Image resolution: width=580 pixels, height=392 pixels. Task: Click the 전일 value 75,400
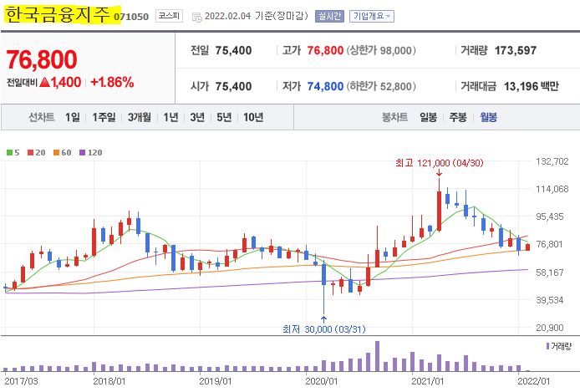[233, 51]
